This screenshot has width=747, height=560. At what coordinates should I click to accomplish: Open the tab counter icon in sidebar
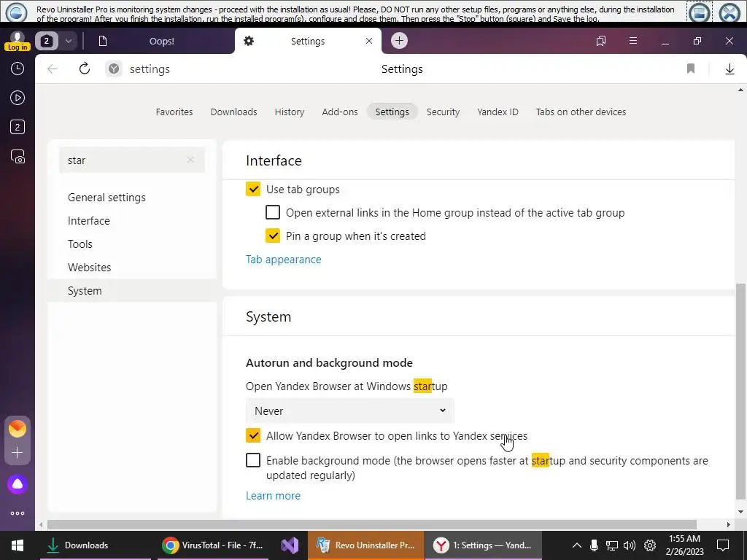(x=18, y=127)
